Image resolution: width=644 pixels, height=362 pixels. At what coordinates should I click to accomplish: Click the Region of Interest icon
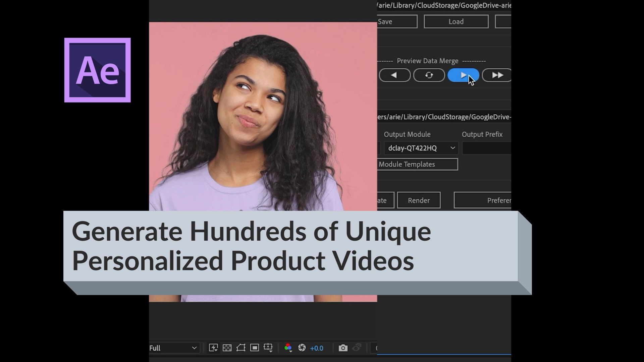(x=255, y=348)
